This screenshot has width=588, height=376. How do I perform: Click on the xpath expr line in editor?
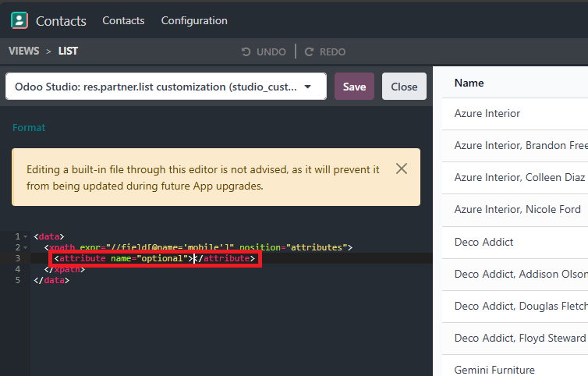point(198,247)
